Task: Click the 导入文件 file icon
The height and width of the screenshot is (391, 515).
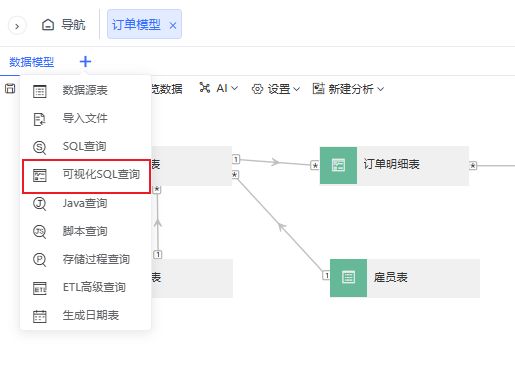Action: tap(40, 119)
